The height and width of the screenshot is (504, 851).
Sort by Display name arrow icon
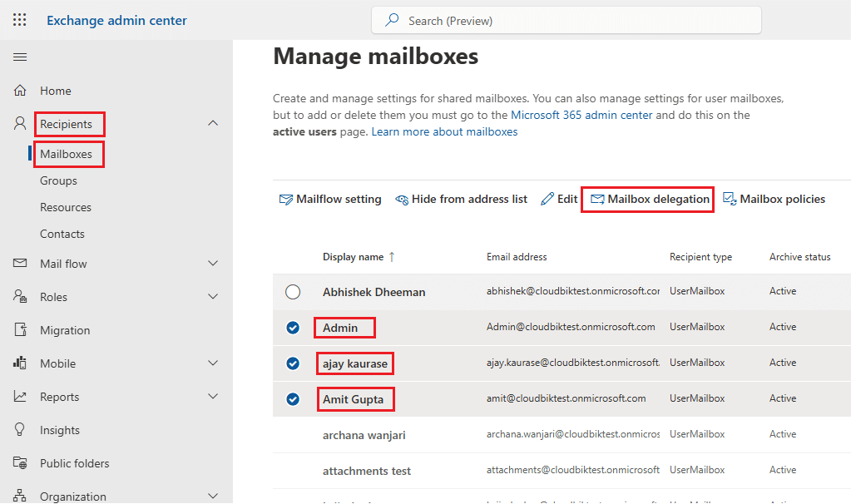coord(392,257)
